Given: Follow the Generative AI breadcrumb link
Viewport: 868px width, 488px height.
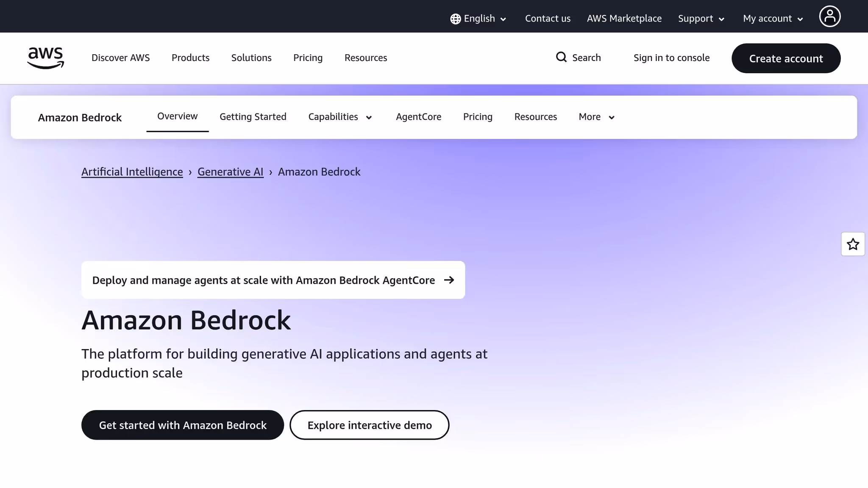Looking at the screenshot, I should [230, 172].
